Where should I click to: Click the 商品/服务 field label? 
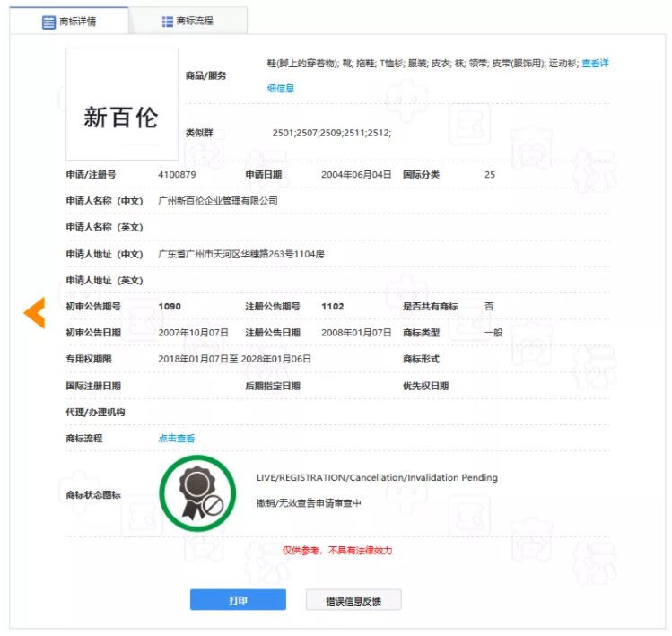205,76
